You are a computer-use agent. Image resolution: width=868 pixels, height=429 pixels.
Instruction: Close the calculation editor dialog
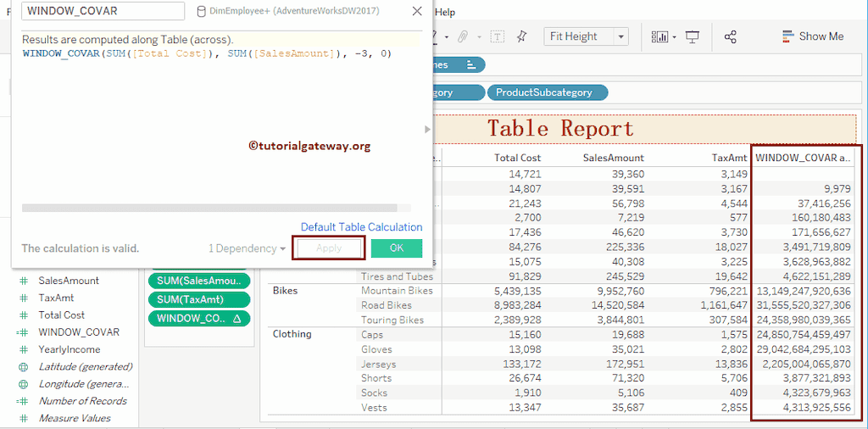click(417, 11)
